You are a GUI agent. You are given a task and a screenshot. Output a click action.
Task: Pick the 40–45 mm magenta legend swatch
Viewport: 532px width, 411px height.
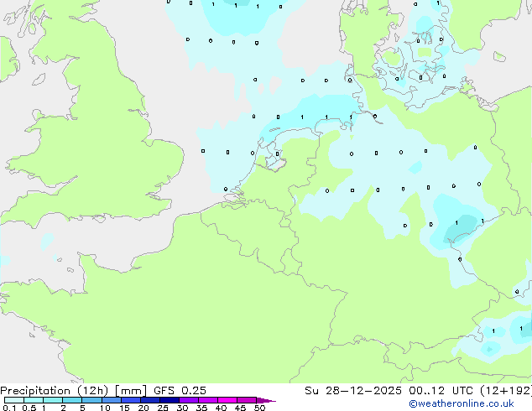227,400
